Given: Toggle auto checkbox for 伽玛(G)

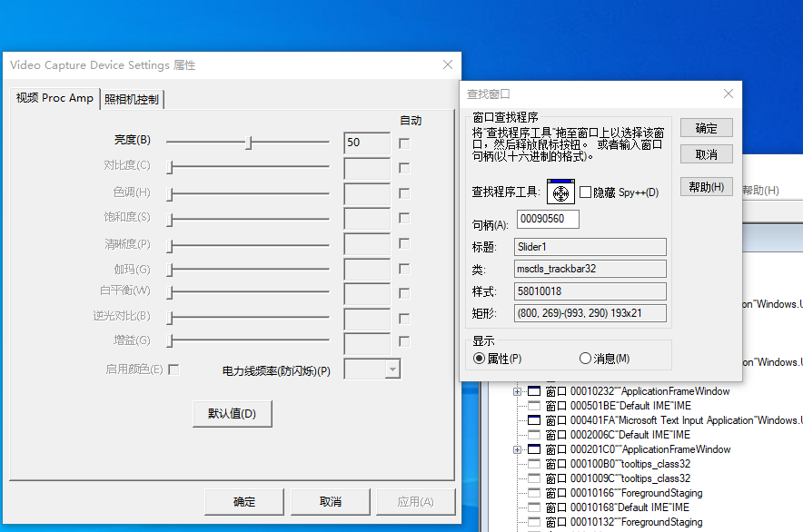Looking at the screenshot, I should (404, 269).
